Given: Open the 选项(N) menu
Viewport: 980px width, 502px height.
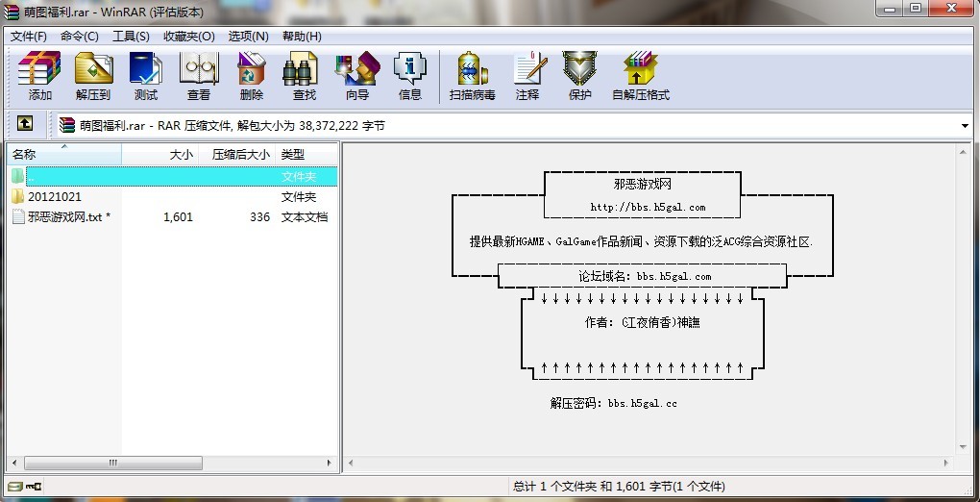Looking at the screenshot, I should point(248,37).
